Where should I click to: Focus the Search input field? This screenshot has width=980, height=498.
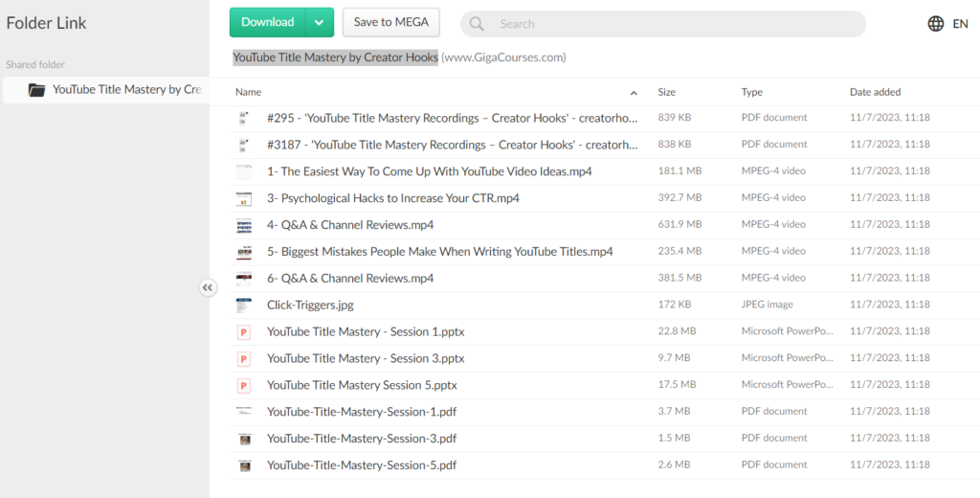pyautogui.click(x=663, y=24)
